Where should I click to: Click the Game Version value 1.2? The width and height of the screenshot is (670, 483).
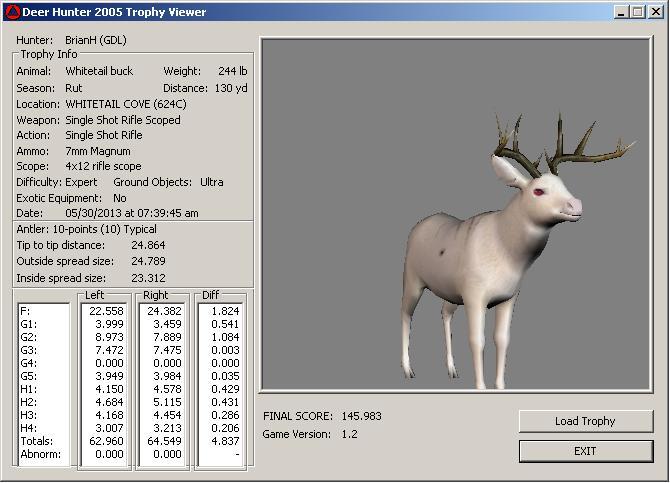coord(349,434)
